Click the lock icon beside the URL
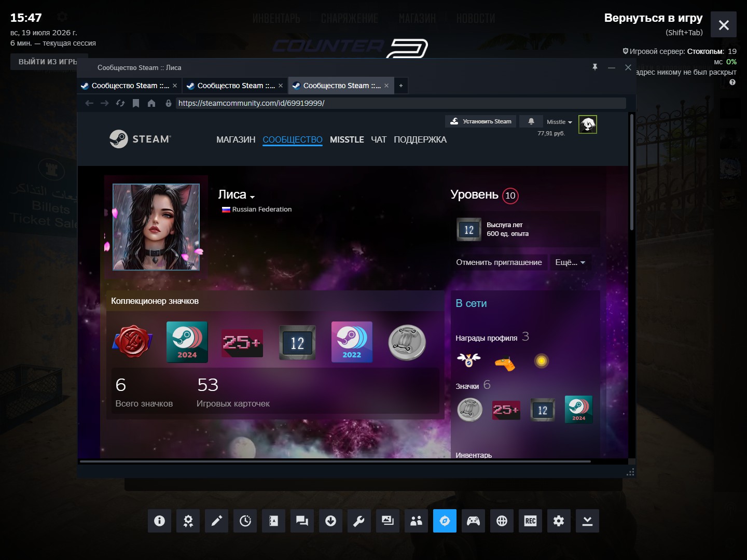The width and height of the screenshot is (747, 560). click(x=169, y=103)
